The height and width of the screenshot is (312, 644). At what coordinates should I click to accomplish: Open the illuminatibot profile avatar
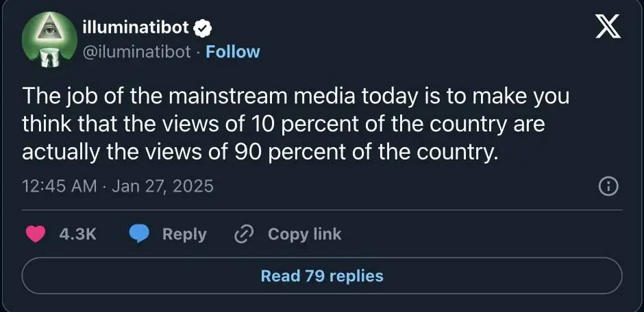coord(48,40)
